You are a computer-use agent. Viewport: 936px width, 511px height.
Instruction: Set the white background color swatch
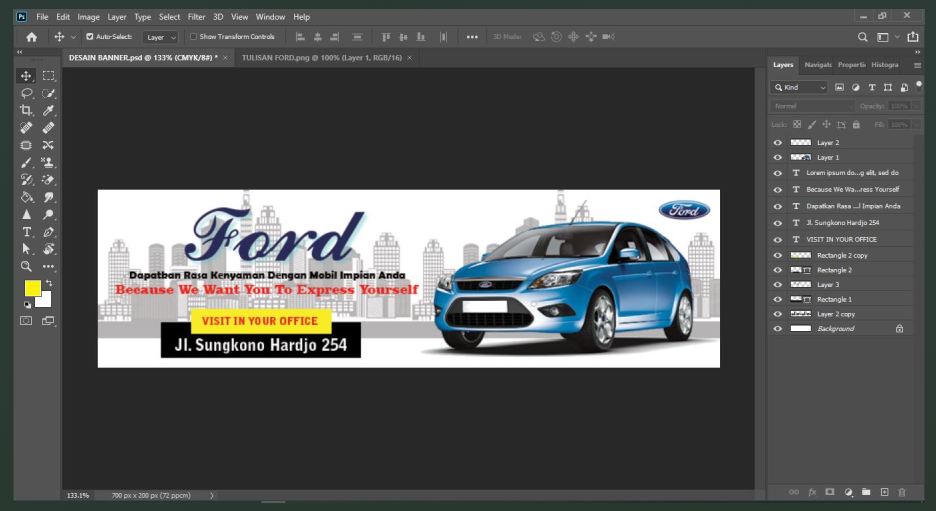pyautogui.click(x=45, y=301)
